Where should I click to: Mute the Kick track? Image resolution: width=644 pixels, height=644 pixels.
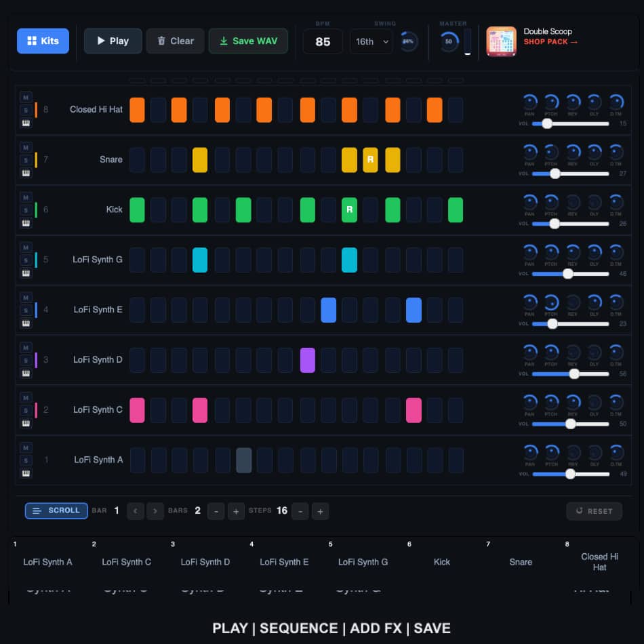(x=26, y=197)
